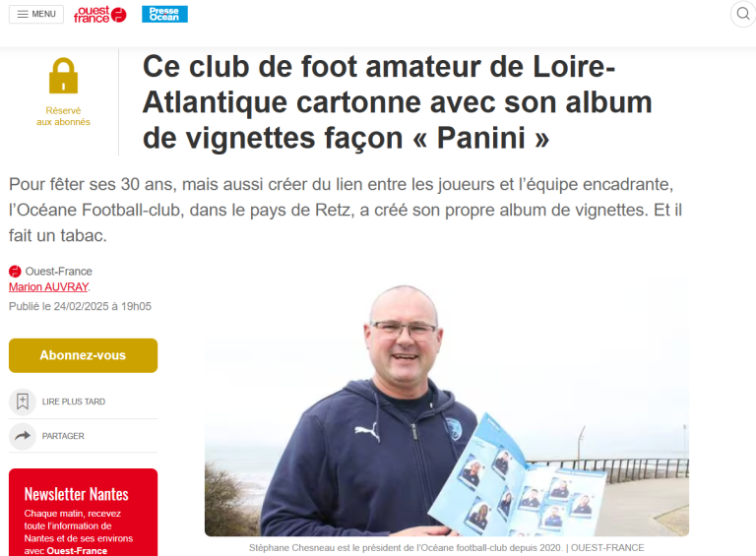
Task: Click the Newsletter Nantes red panel
Action: point(83,512)
